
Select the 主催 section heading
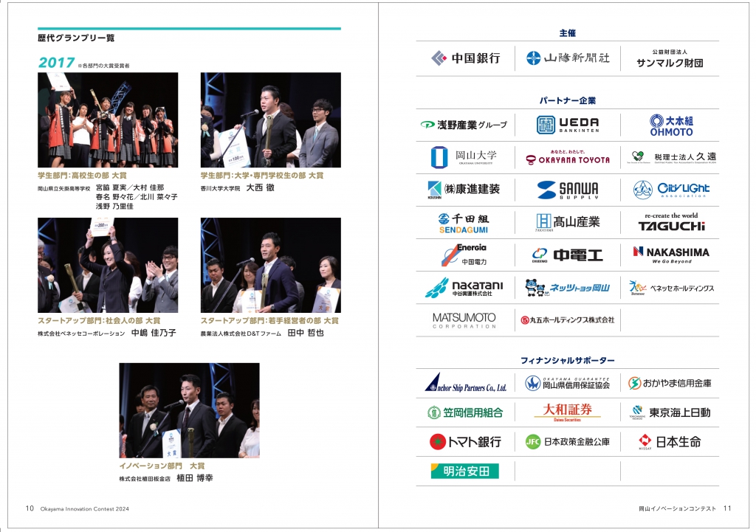568,32
